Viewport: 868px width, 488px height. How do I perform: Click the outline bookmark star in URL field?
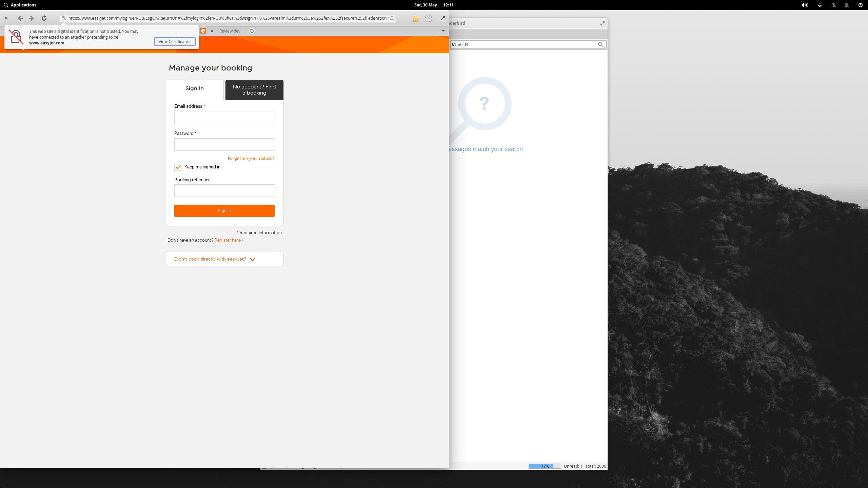[392, 18]
